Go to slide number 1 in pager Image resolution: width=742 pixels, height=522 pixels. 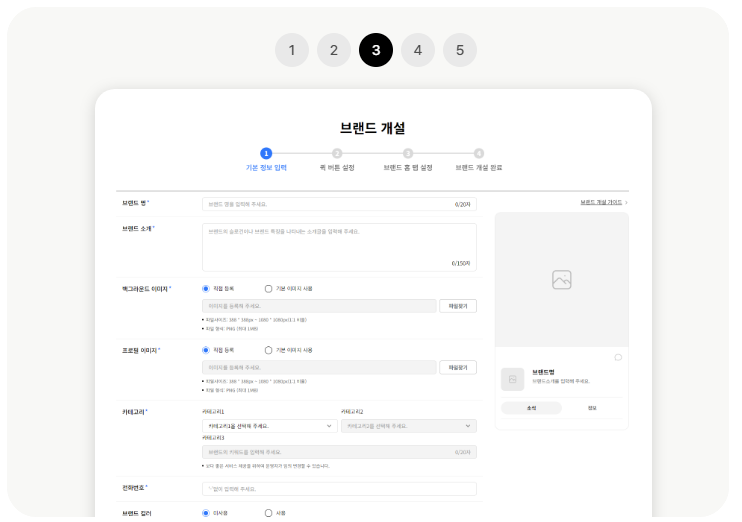(292, 50)
